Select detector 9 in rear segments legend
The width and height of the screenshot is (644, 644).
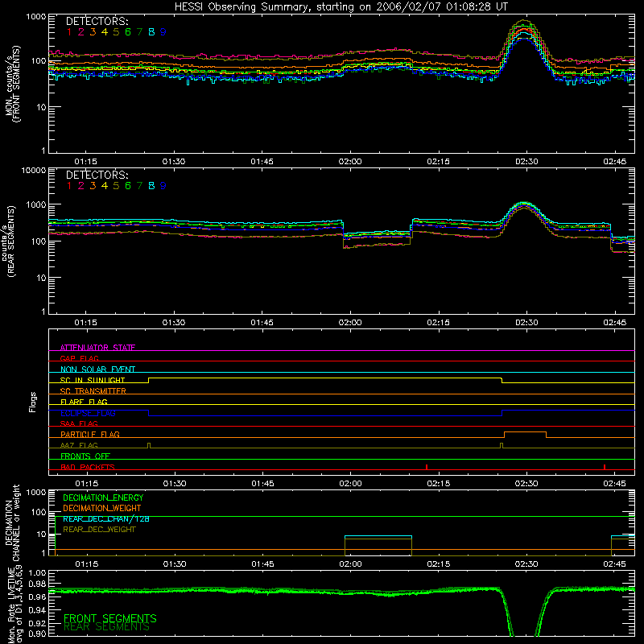click(x=163, y=186)
